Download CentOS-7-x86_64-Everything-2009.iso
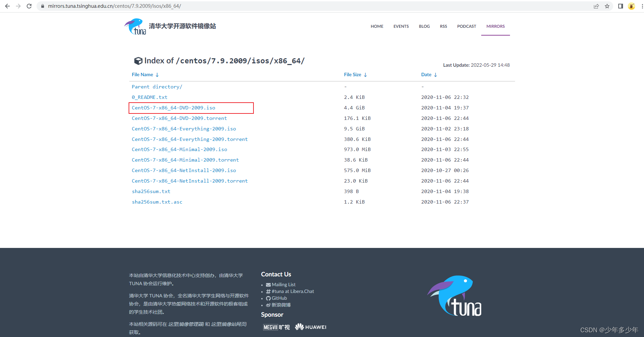This screenshot has height=337, width=644. [x=184, y=129]
